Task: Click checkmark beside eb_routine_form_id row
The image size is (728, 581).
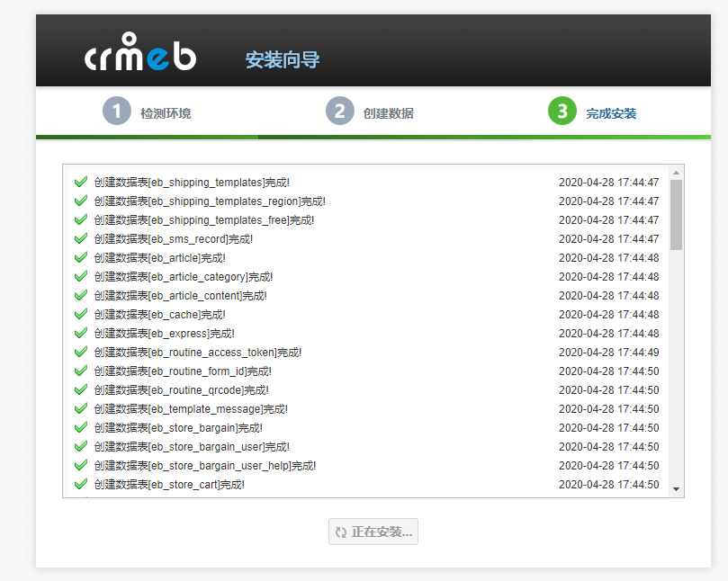Action: (81, 371)
